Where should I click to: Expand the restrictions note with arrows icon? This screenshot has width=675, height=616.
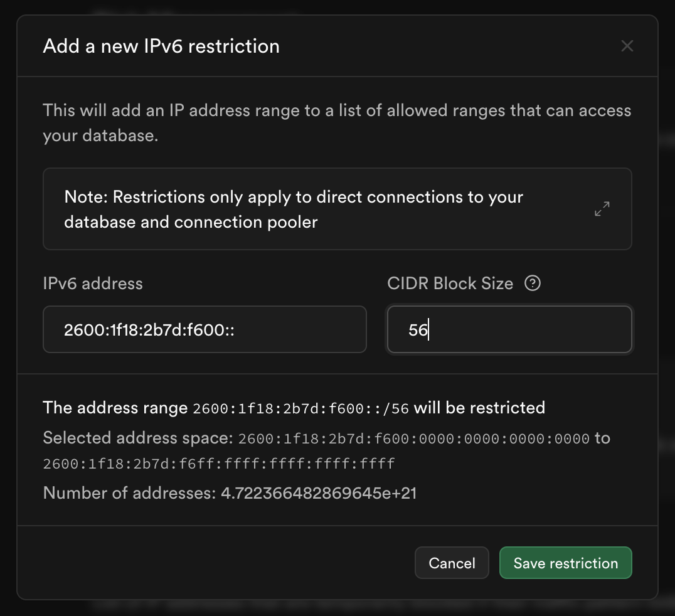point(602,209)
